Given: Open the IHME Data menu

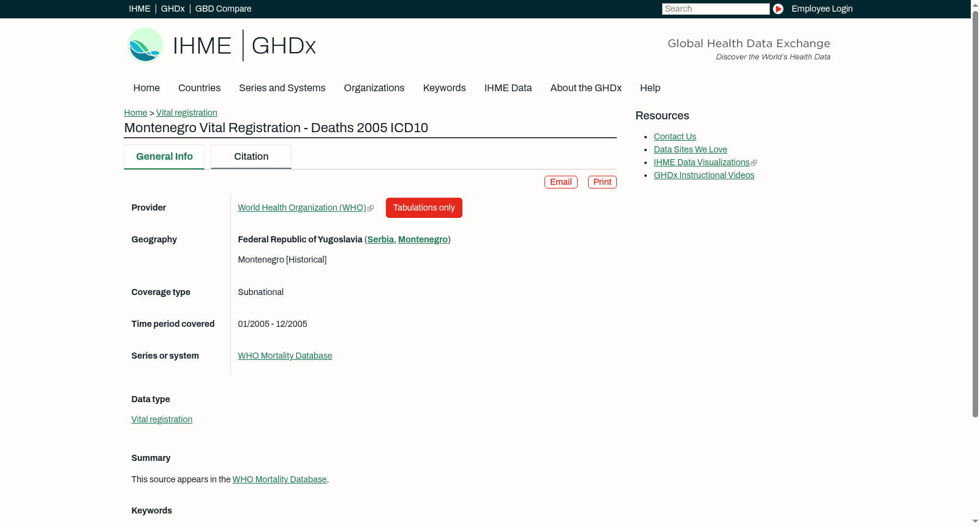Looking at the screenshot, I should pos(508,88).
